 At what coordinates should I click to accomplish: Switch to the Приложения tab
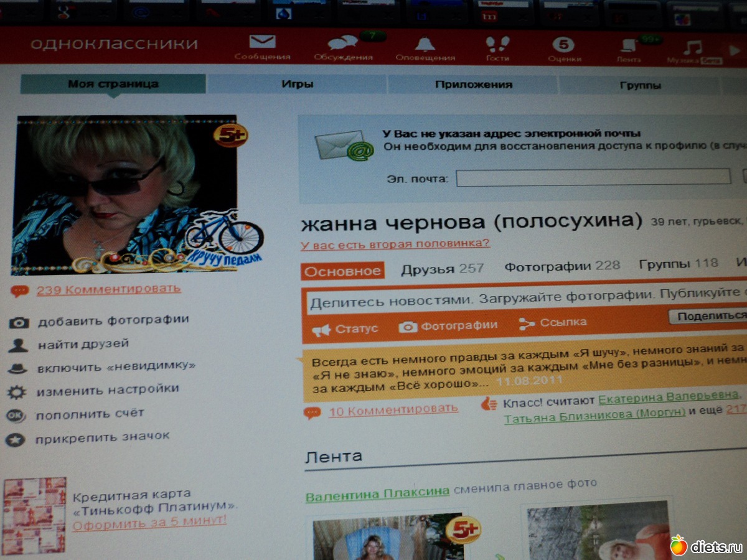tap(473, 85)
